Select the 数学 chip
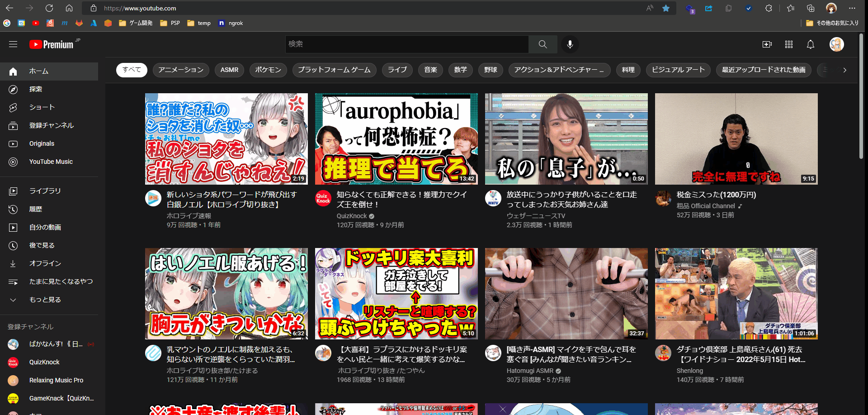This screenshot has width=868, height=415. (460, 70)
